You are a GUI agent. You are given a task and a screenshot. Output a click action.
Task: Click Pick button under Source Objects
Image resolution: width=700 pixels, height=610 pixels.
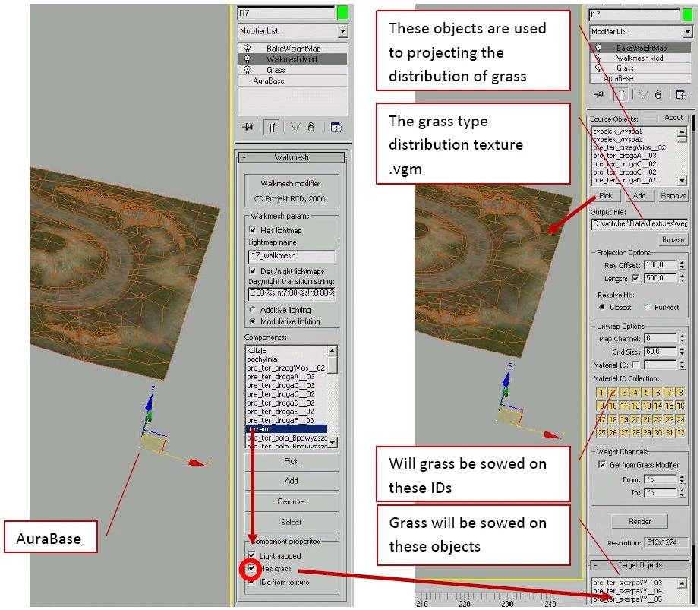tap(605, 195)
